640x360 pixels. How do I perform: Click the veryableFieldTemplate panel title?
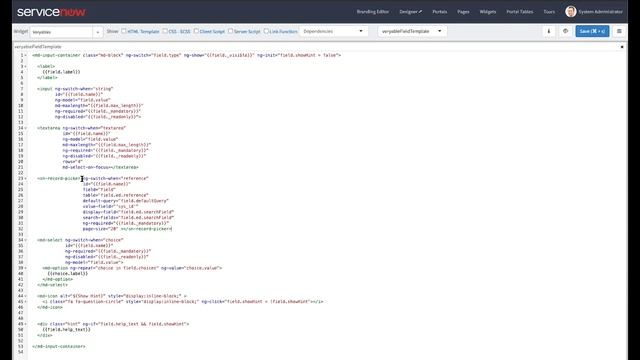pyautogui.click(x=38, y=47)
